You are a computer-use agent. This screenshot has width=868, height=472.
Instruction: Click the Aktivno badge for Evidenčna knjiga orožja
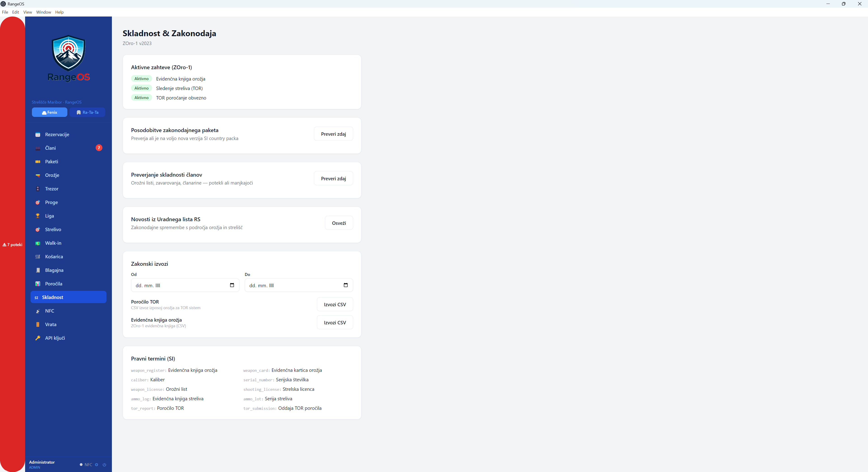pyautogui.click(x=141, y=78)
